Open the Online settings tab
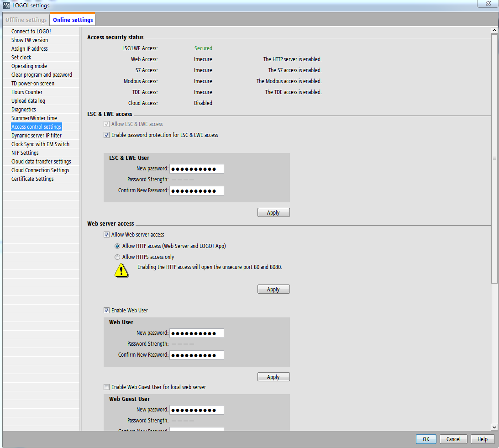Image resolution: width=499 pixels, height=448 pixels. point(73,20)
